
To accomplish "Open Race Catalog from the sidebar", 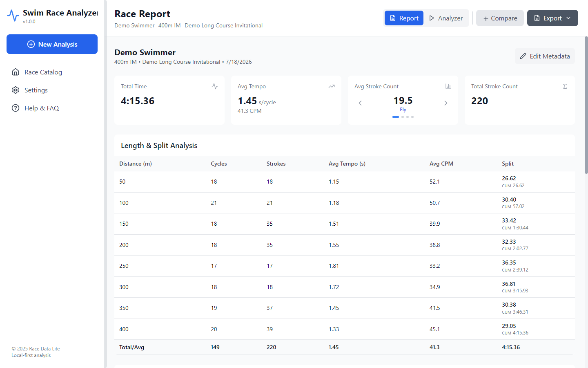I will [x=52, y=72].
